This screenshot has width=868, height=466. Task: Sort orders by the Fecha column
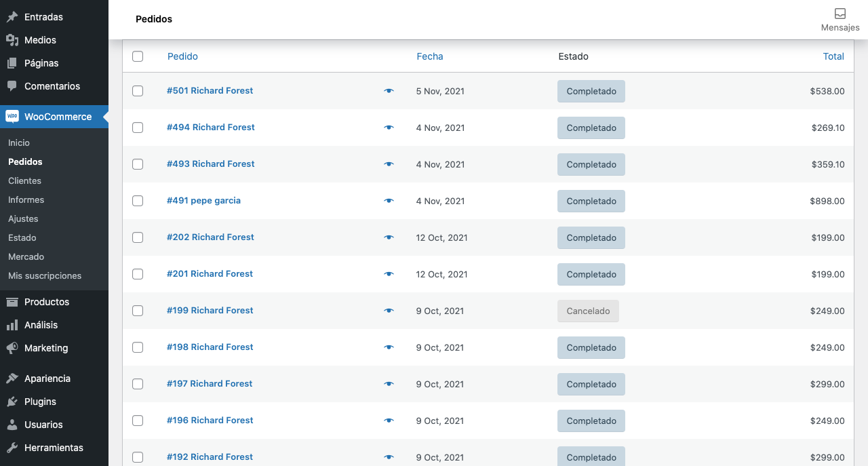429,56
